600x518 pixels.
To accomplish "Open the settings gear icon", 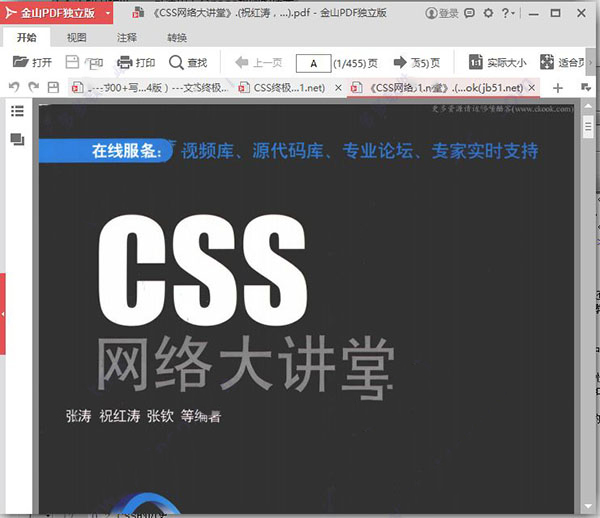I will click(x=488, y=13).
